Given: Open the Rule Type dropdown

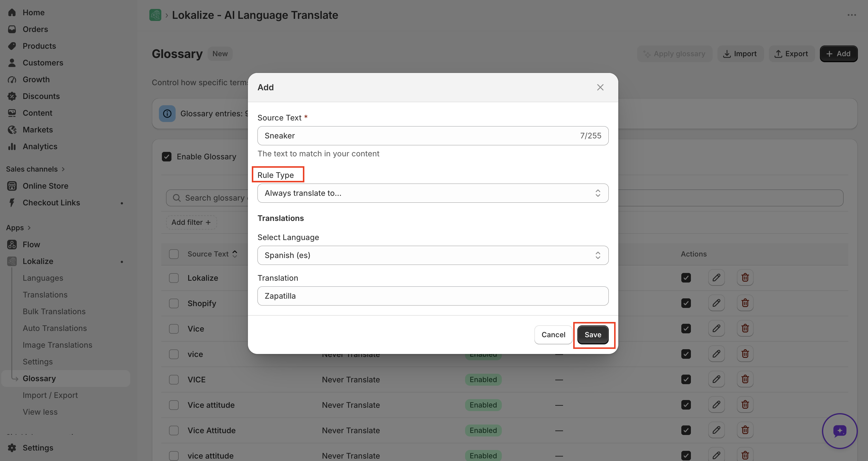Looking at the screenshot, I should (x=433, y=193).
